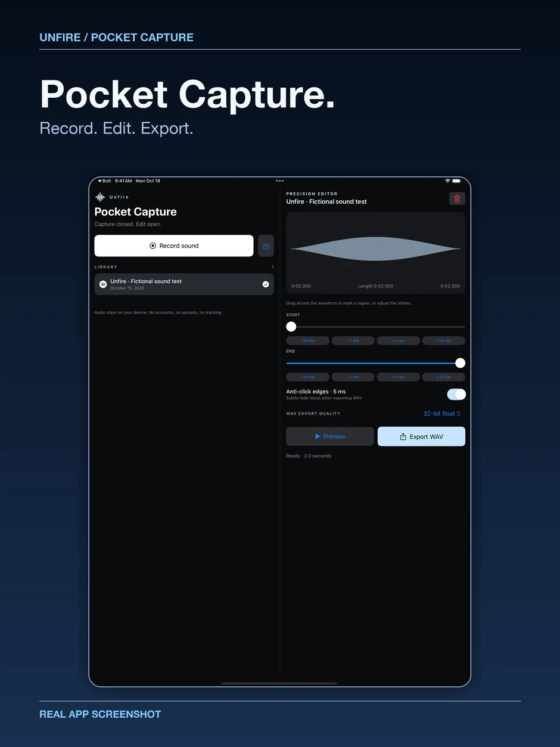
Task: Click 'Anti-click edges · 5 ms' label
Action: click(x=316, y=392)
